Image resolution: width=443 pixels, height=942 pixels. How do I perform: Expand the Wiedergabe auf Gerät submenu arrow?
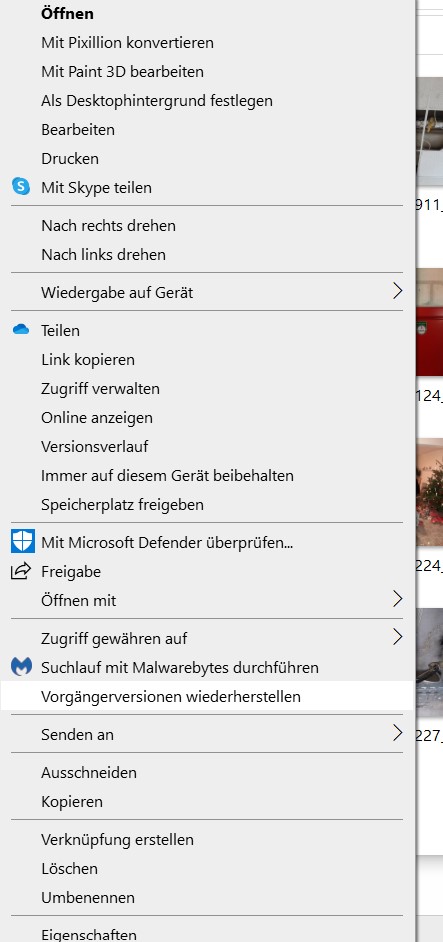click(397, 292)
